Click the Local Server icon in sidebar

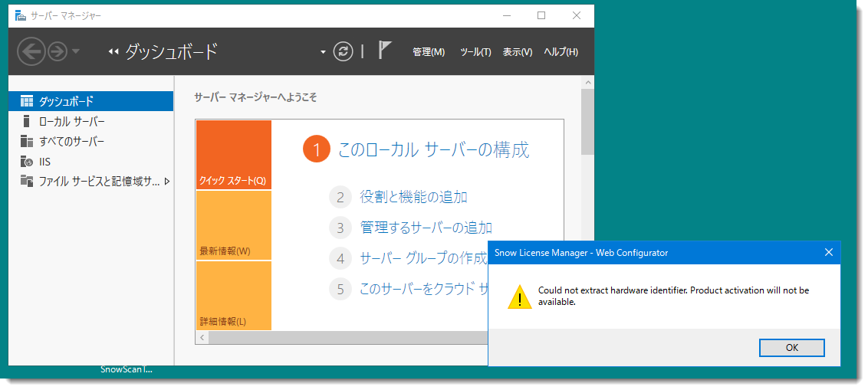pyautogui.click(x=27, y=122)
